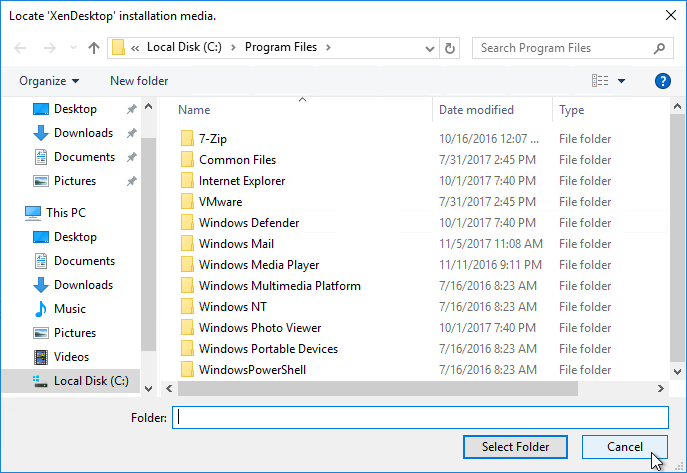Click the Folder name input field
The height and width of the screenshot is (473, 687).
click(420, 418)
